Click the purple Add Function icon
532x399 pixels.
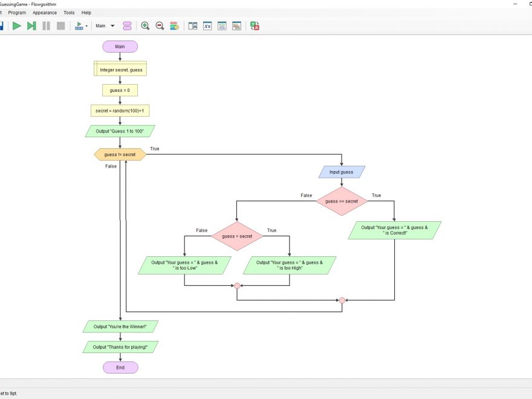(x=127, y=26)
